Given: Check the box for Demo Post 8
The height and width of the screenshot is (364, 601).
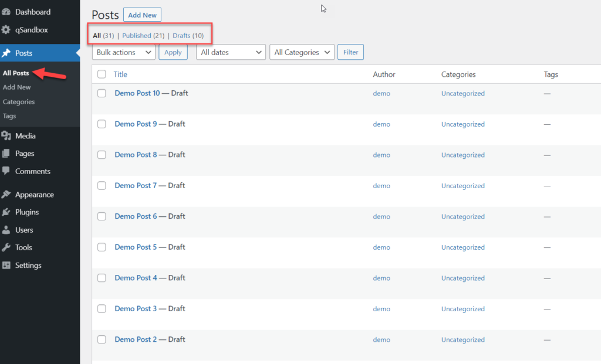Looking at the screenshot, I should [x=102, y=155].
